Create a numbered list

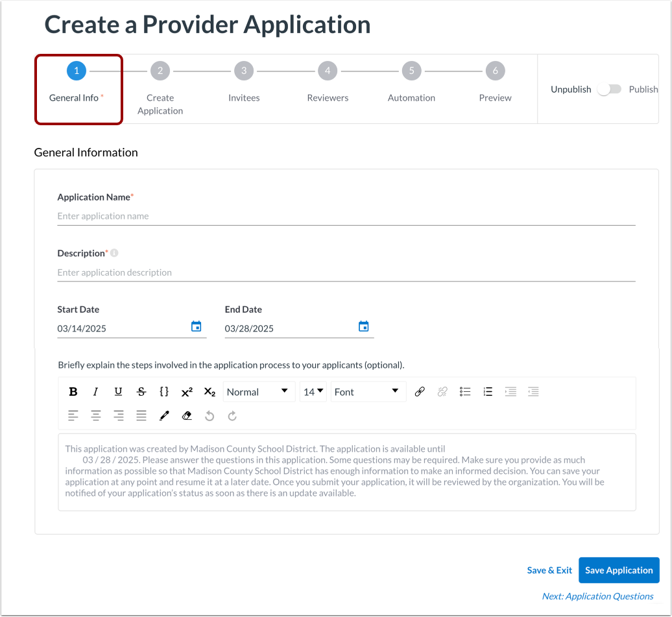(x=488, y=391)
